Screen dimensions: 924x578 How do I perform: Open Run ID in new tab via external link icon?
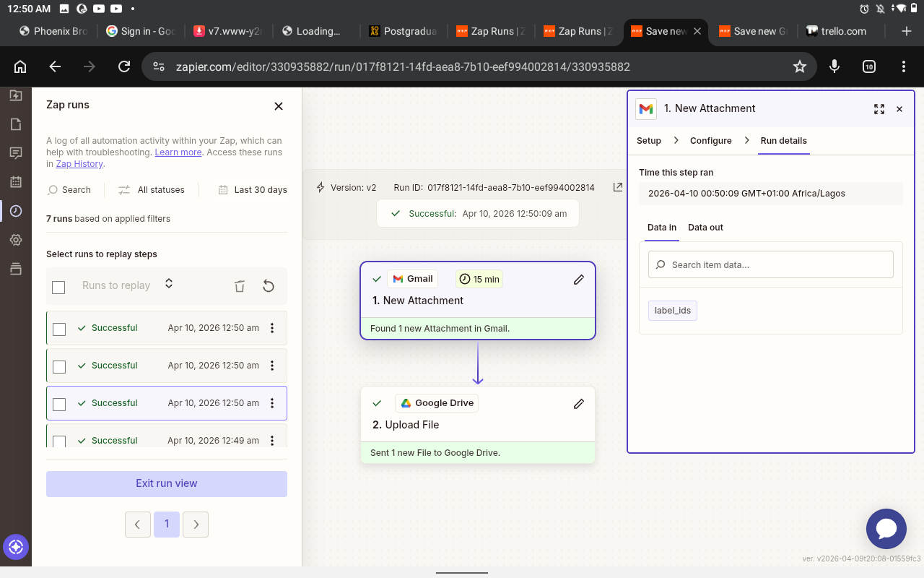pyautogui.click(x=617, y=186)
